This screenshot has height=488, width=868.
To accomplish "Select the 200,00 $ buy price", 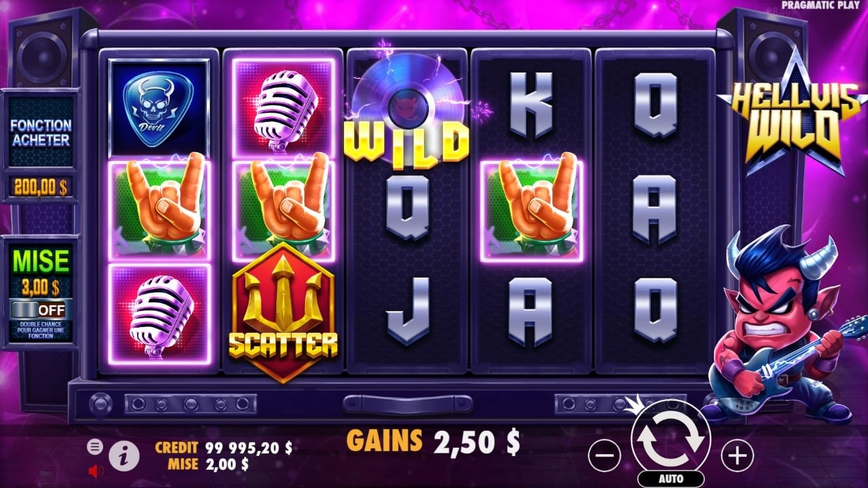I will pyautogui.click(x=41, y=187).
